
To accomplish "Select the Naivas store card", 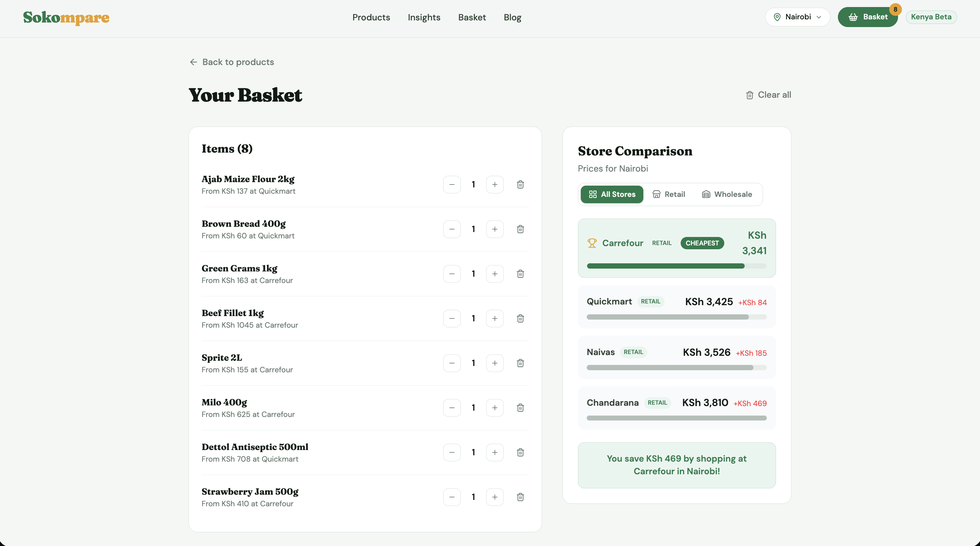I will (676, 358).
